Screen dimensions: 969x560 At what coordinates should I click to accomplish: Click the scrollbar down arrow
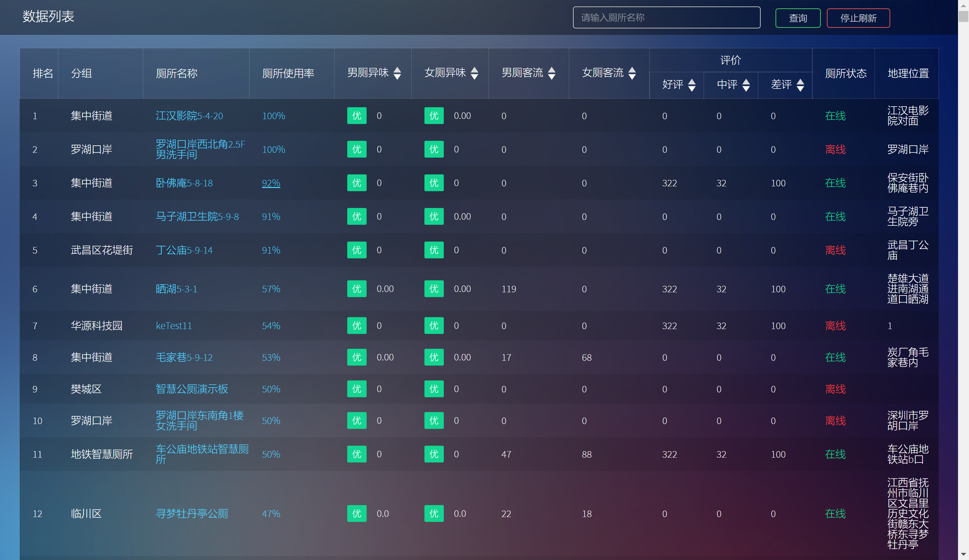[x=963, y=554]
